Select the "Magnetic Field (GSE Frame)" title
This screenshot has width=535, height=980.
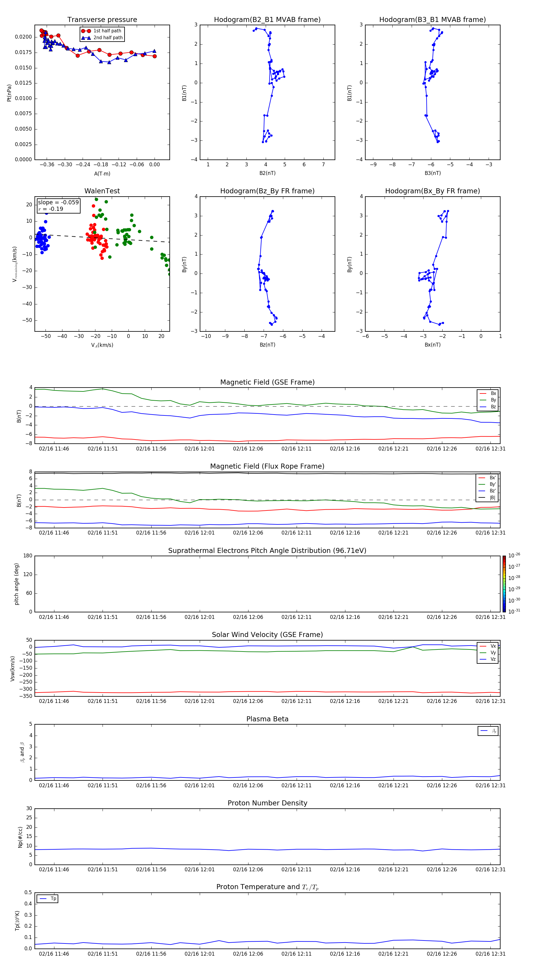(267, 382)
